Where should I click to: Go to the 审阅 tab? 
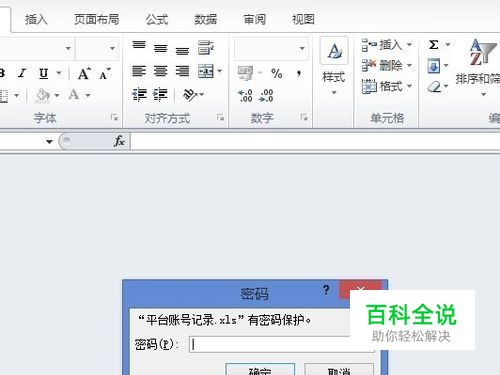(254, 19)
